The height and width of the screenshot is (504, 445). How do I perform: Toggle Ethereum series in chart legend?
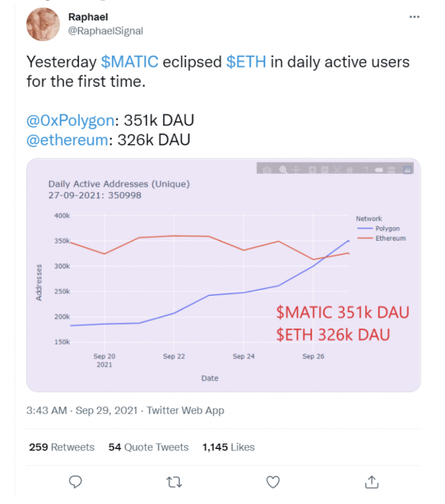pyautogui.click(x=381, y=238)
